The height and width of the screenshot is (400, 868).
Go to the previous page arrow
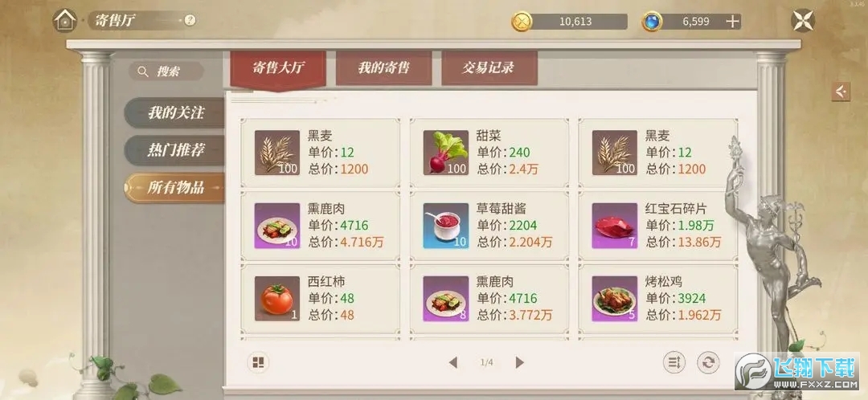click(453, 363)
